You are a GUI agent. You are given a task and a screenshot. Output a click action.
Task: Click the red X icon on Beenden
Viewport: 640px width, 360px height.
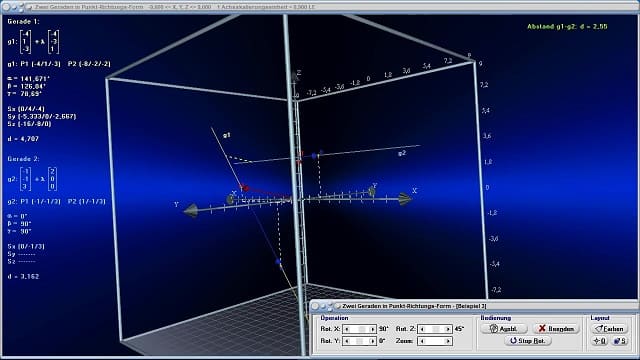(x=542, y=329)
